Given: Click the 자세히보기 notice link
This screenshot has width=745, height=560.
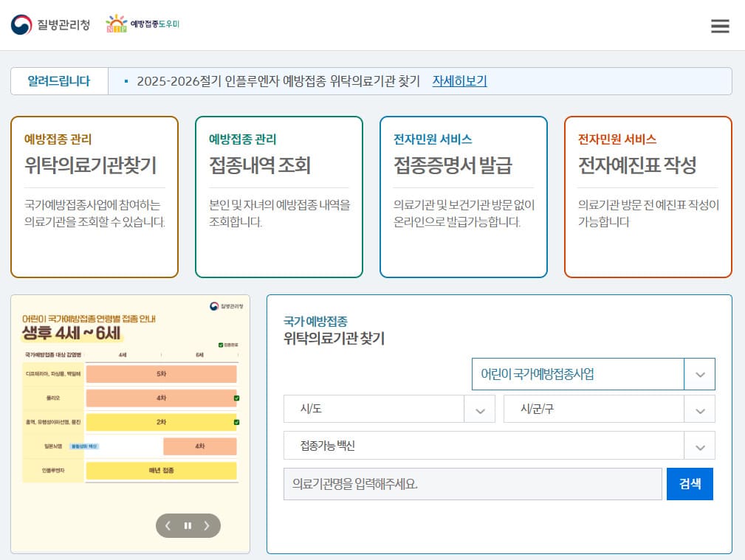Looking at the screenshot, I should (x=459, y=81).
